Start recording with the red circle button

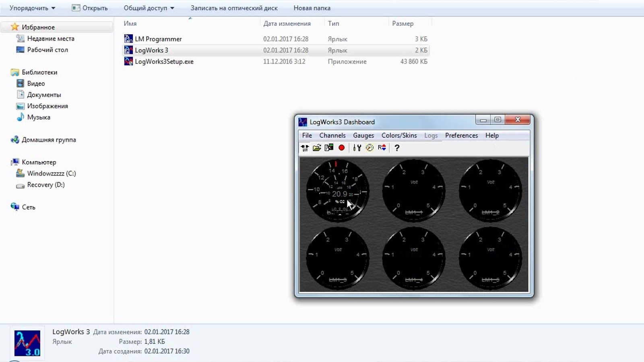click(341, 148)
